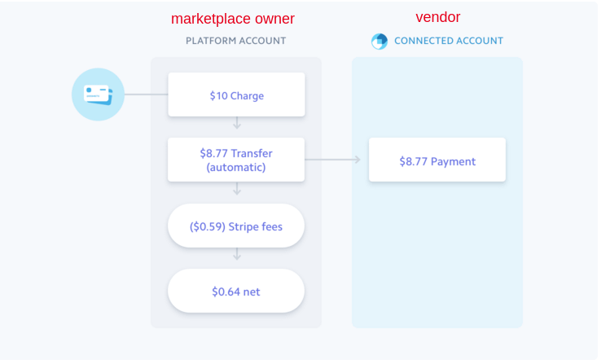610x364 pixels.
Task: Click empty blue panel area below Payment box
Action: (437, 252)
